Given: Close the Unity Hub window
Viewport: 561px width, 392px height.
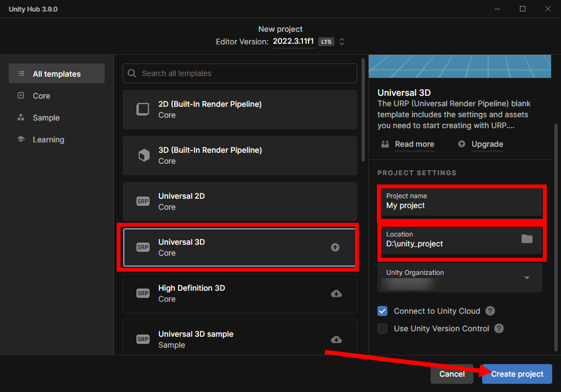Looking at the screenshot, I should 548,9.
